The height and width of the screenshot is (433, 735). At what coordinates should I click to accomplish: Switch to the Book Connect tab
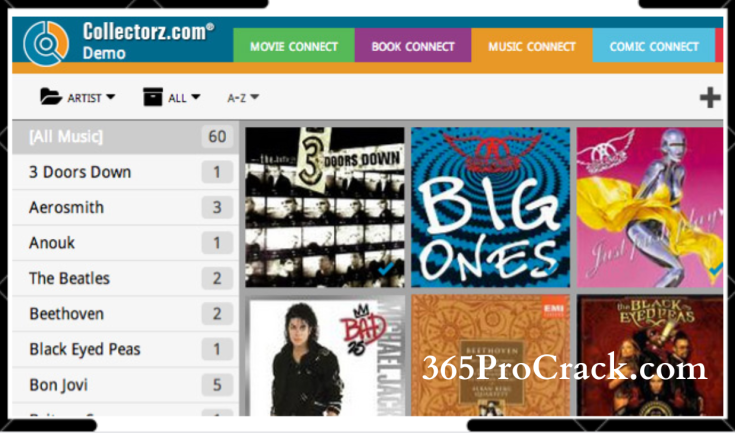pos(413,45)
